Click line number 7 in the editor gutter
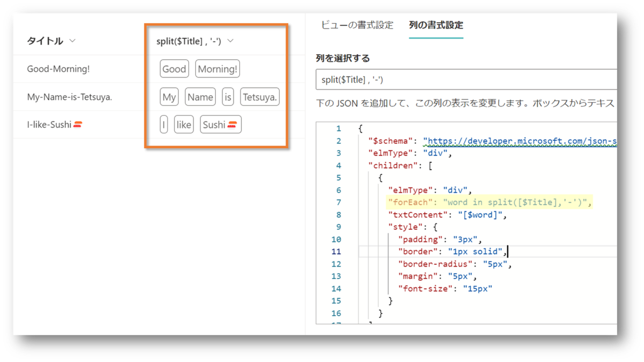Screen dimensions: 644x362 pyautogui.click(x=338, y=202)
